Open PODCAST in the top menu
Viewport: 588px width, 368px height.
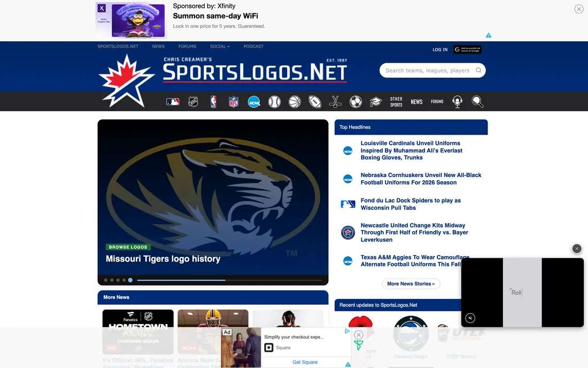coord(253,47)
